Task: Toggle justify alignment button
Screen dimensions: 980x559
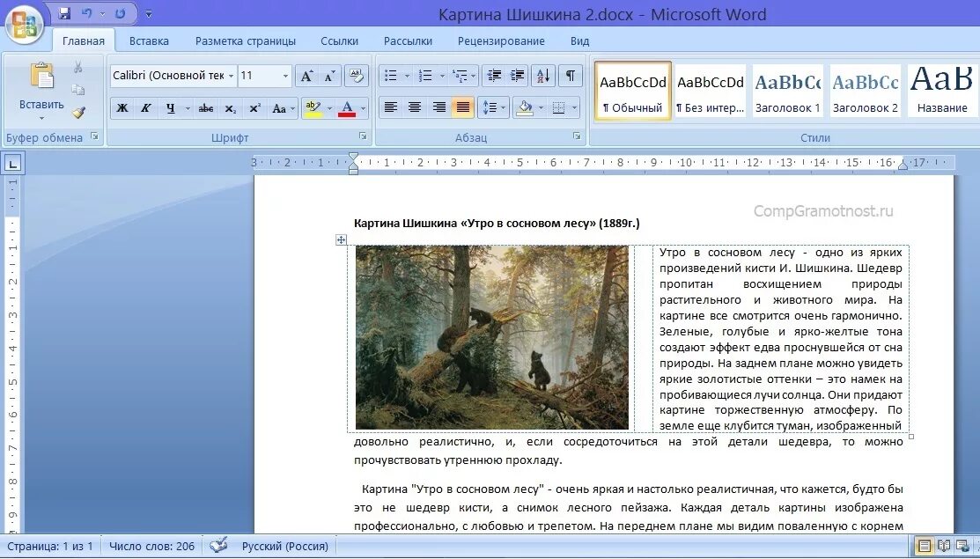Action: 463,107
